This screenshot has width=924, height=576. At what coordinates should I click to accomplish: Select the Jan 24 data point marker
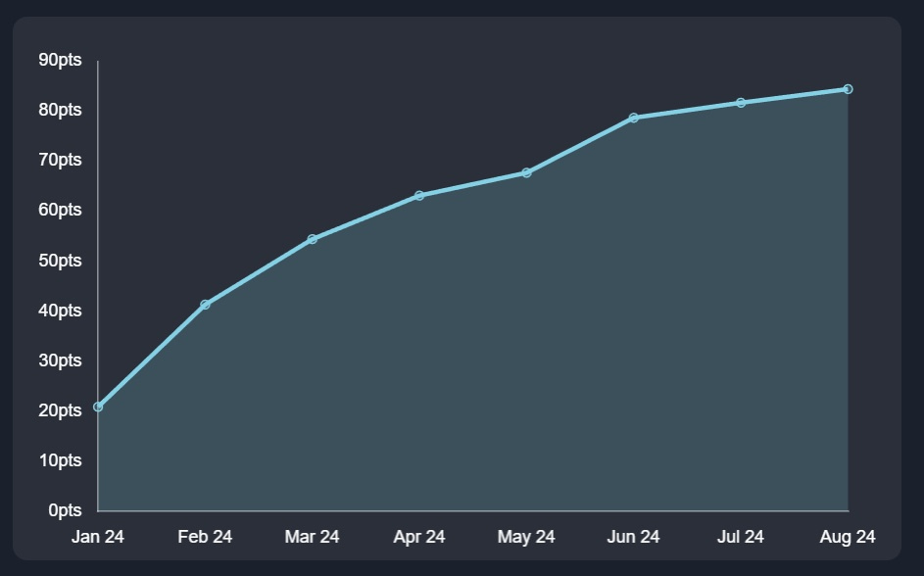point(98,407)
